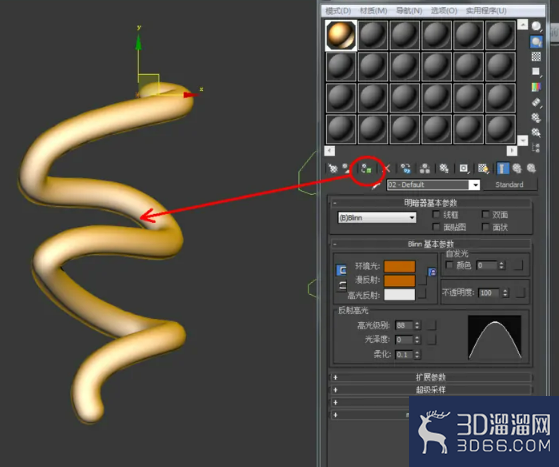Click the 光泽度 glossiness map button
This screenshot has width=559, height=467.
pos(431,339)
